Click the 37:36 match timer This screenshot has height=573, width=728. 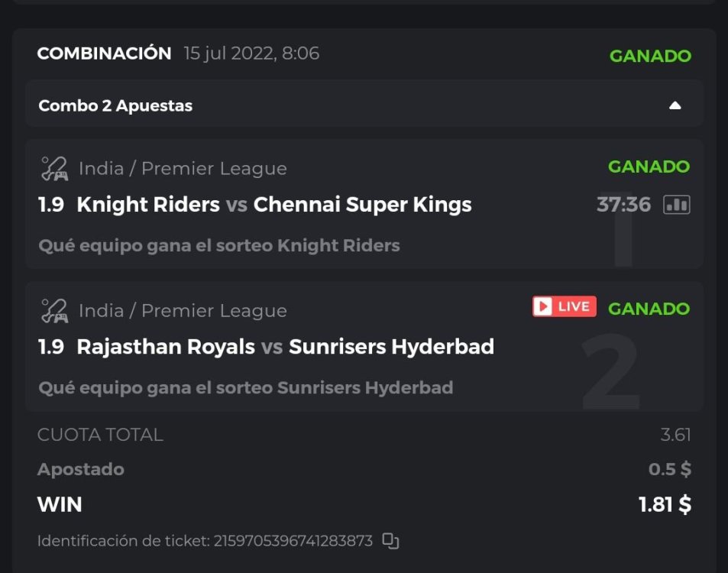point(623,205)
